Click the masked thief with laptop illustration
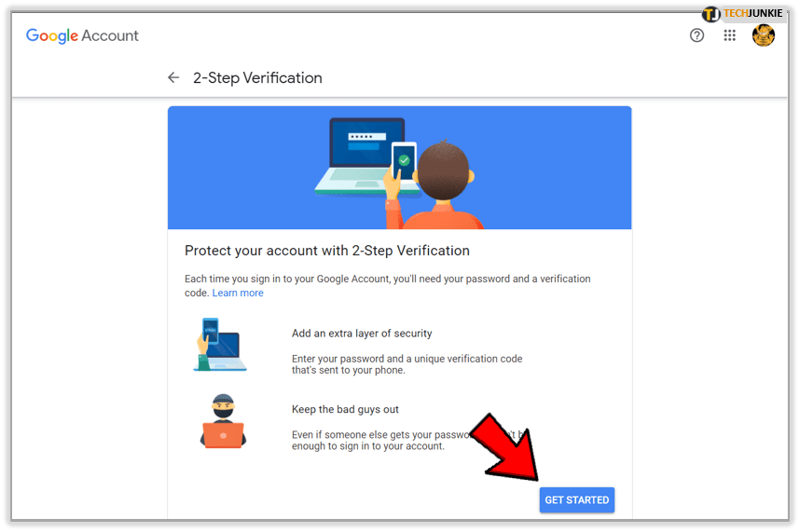Viewport: 800px width, 532px height. (222, 421)
